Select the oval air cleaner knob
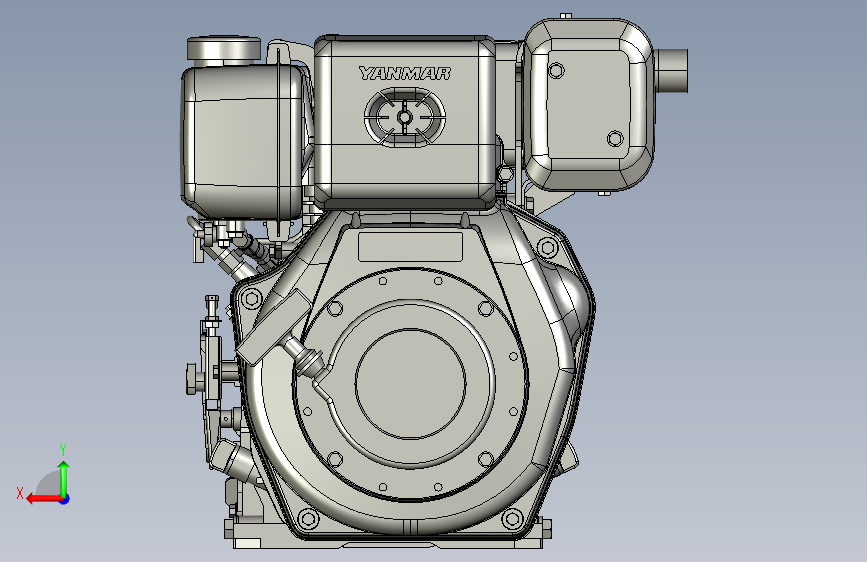867x562 pixels. 405,117
